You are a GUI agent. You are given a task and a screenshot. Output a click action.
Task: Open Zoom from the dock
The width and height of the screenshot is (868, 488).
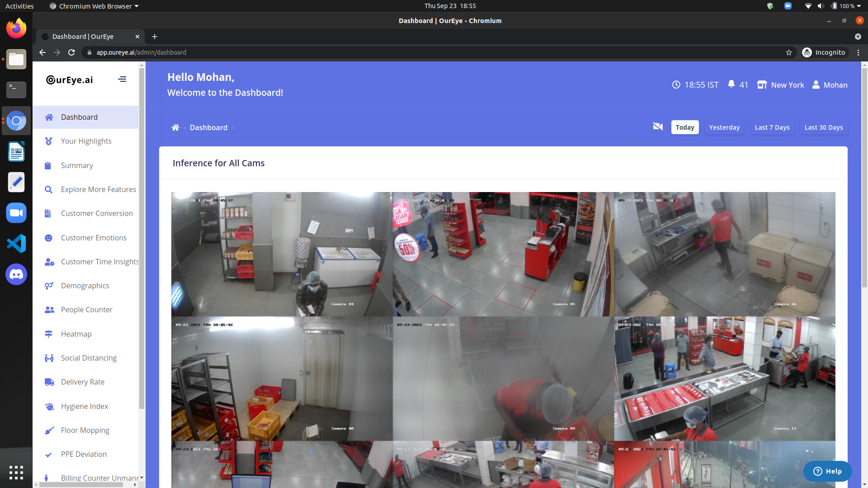[16, 213]
